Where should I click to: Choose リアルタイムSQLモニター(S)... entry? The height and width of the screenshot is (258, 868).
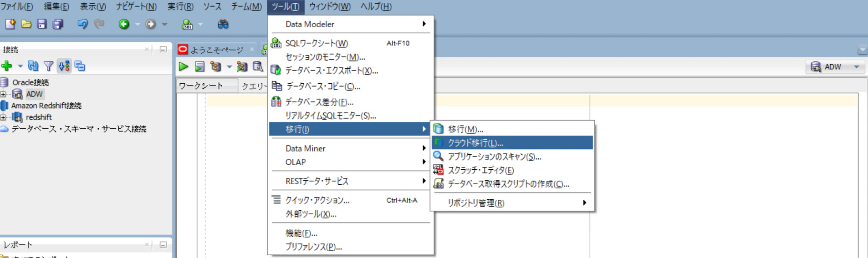tap(351, 116)
